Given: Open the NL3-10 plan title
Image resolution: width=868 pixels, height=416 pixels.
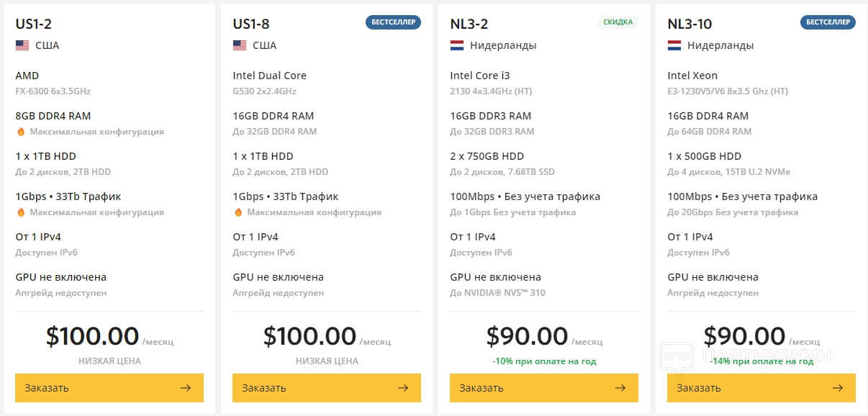Looking at the screenshot, I should 690,24.
